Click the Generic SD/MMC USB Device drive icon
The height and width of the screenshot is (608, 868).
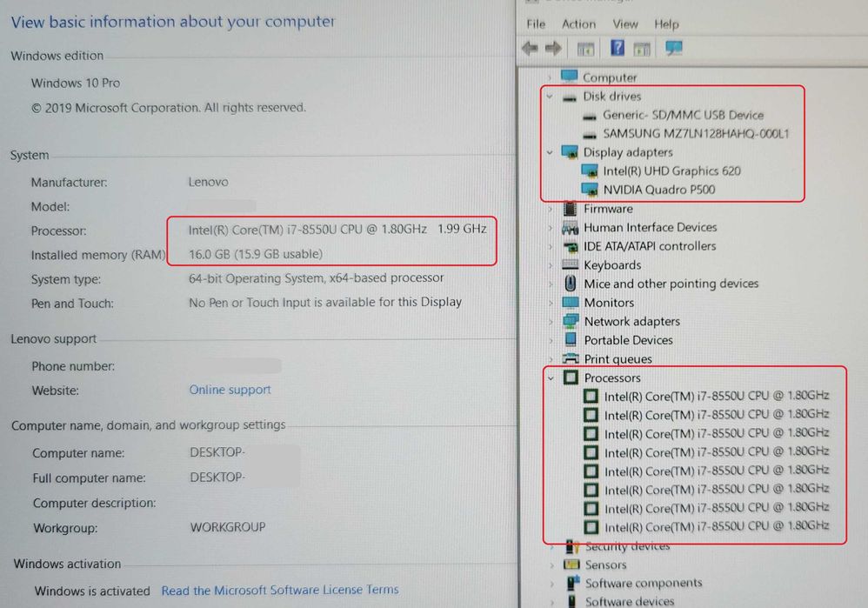pos(590,117)
